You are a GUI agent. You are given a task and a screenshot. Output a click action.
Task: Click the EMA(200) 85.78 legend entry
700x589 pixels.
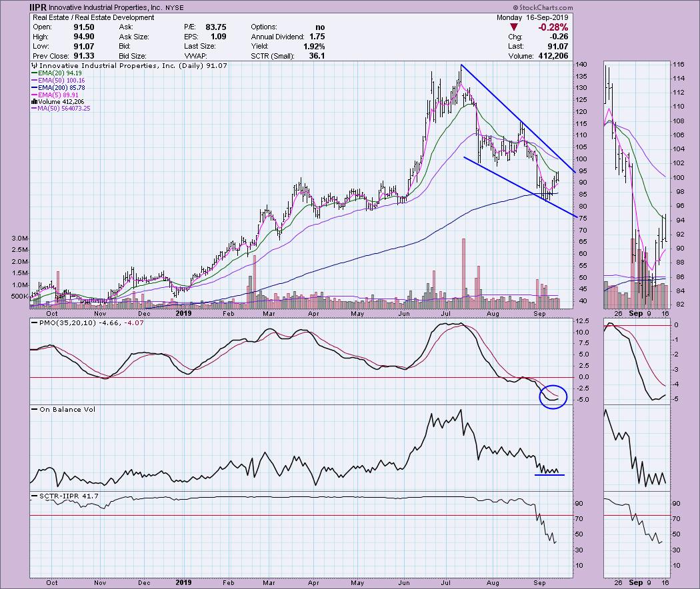click(x=58, y=88)
